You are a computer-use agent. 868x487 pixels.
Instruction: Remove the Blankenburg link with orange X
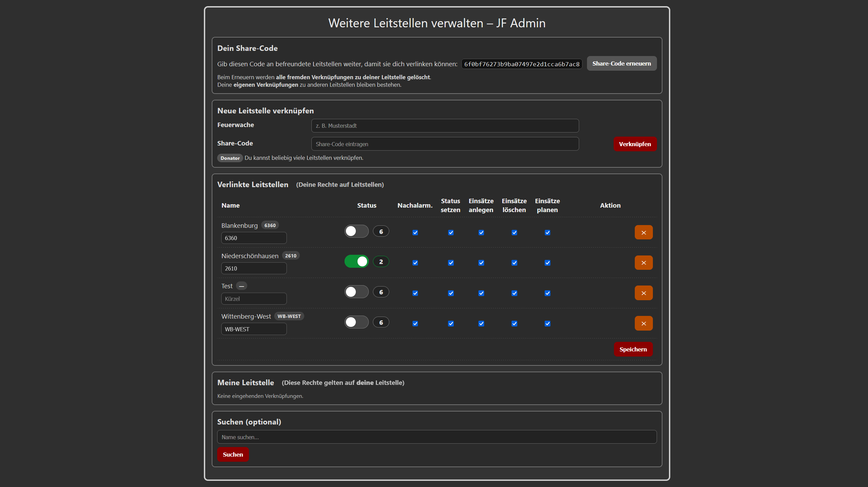(x=643, y=232)
